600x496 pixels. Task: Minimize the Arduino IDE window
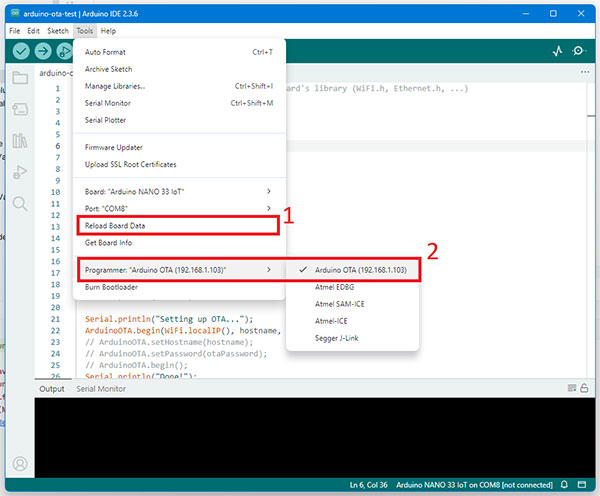coord(526,13)
